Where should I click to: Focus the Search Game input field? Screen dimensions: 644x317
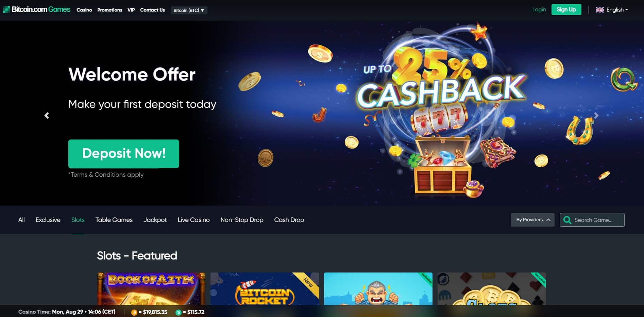592,220
